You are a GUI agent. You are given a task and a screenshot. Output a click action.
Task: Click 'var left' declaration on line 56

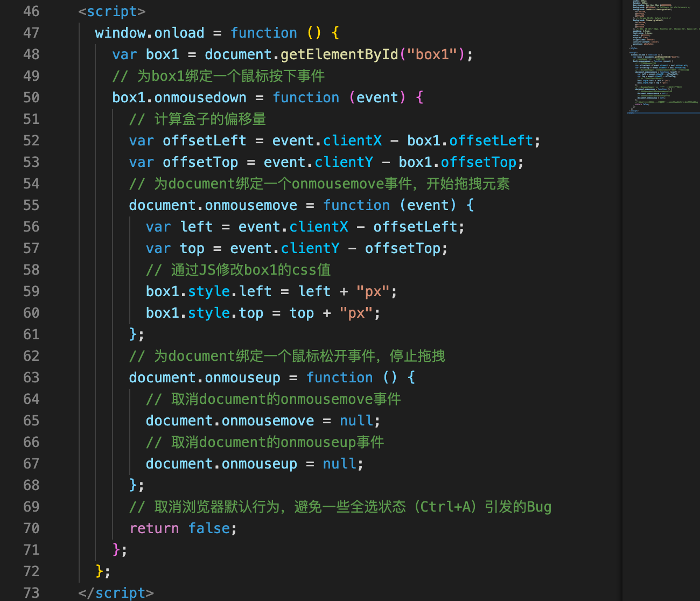tap(179, 227)
